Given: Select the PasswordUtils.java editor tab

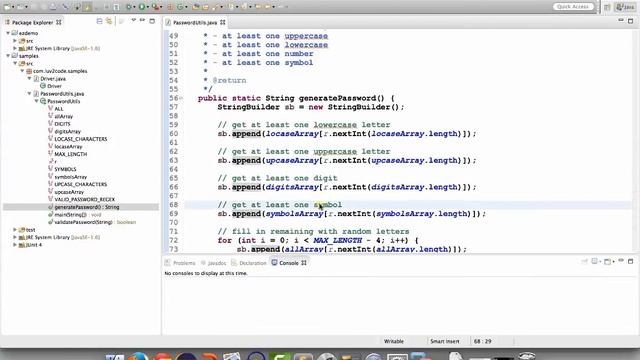Looking at the screenshot, I should pyautogui.click(x=195, y=22).
